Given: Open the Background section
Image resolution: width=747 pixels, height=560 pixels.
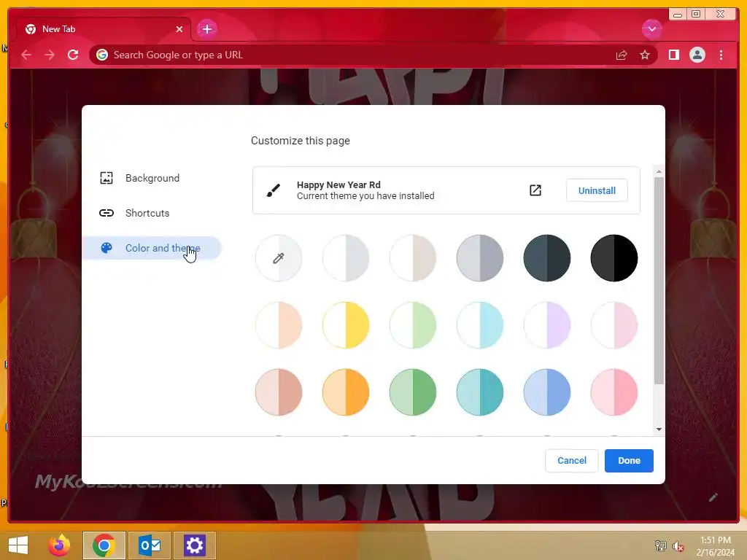Looking at the screenshot, I should [152, 178].
